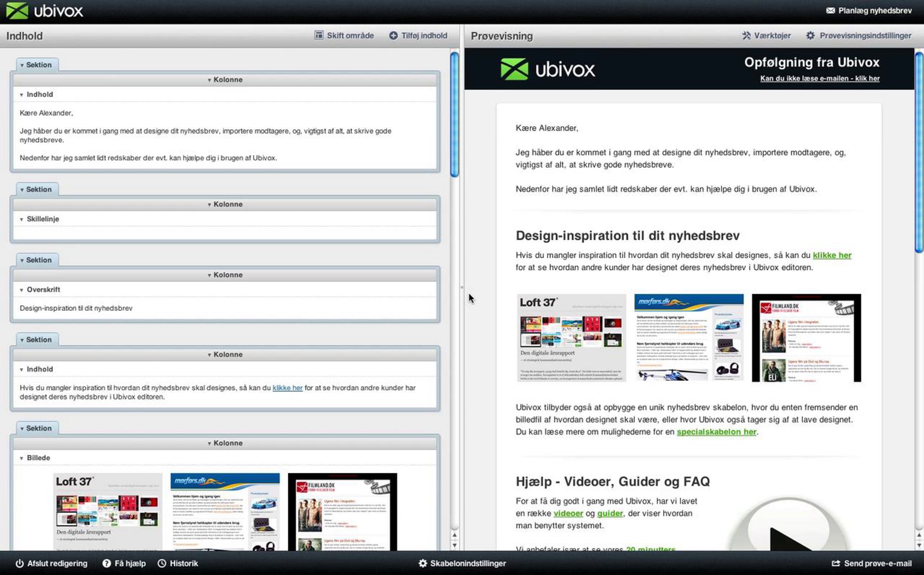Collapse the Sektion tab above the Skillelinje block
Screen dimensions: 924x575
pos(37,189)
